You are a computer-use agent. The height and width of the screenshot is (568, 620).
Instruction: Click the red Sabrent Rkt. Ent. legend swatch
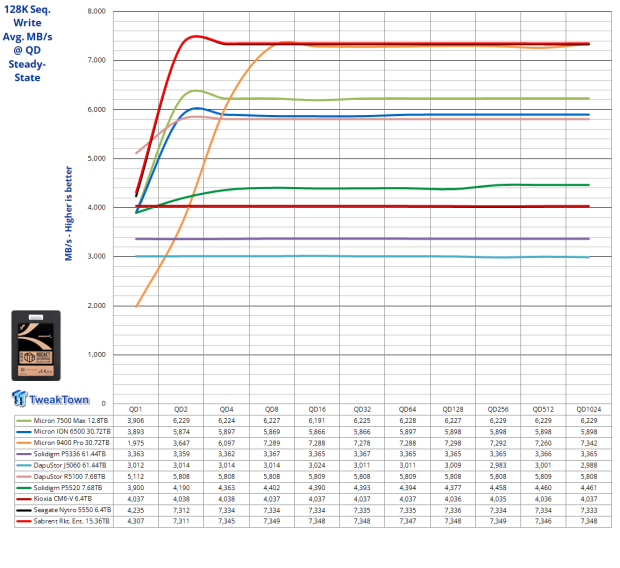coord(23,521)
